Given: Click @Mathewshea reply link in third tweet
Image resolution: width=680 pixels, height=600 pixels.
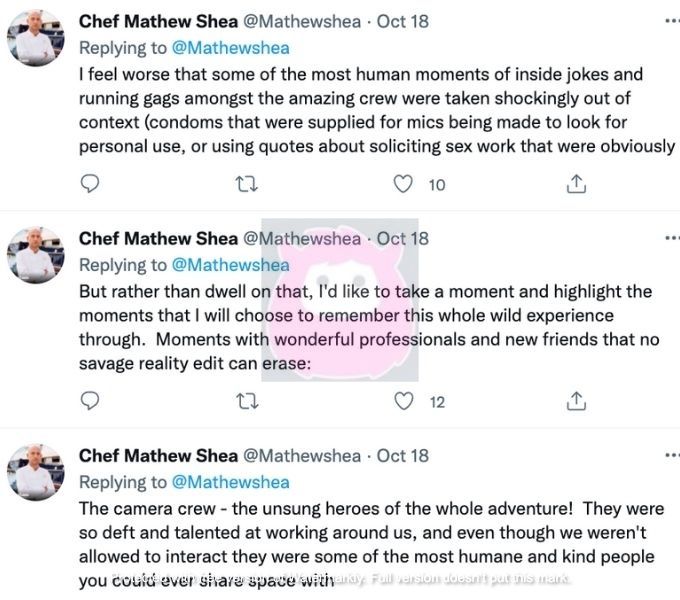Looking at the screenshot, I should coord(231,483).
